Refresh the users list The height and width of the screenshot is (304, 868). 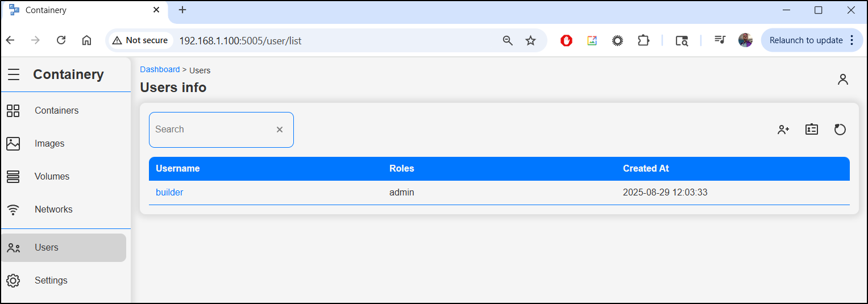click(840, 130)
